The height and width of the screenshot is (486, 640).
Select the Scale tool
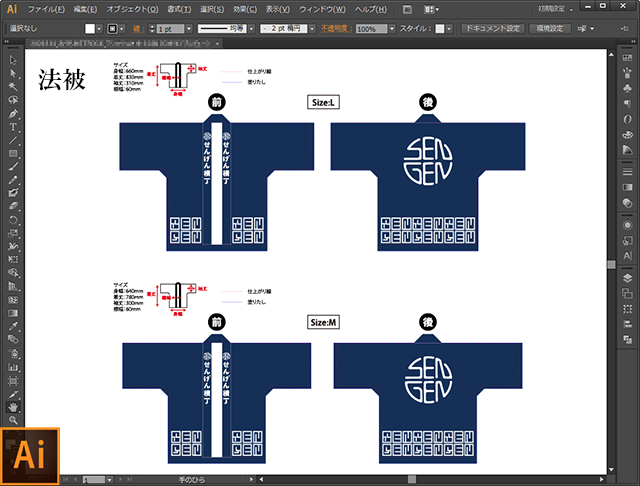pos(13,233)
